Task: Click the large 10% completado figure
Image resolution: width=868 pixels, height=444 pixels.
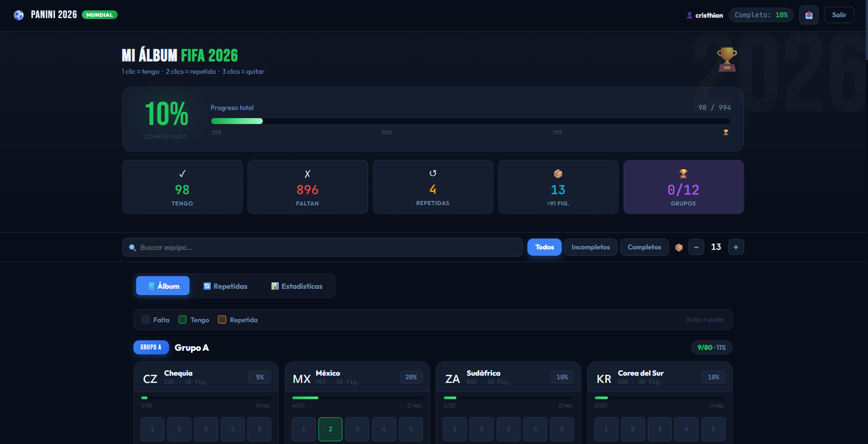Action: tap(166, 114)
